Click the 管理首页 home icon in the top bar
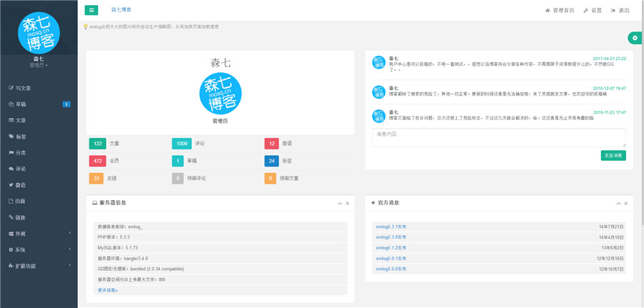This screenshot has height=308, width=644. 547,10
